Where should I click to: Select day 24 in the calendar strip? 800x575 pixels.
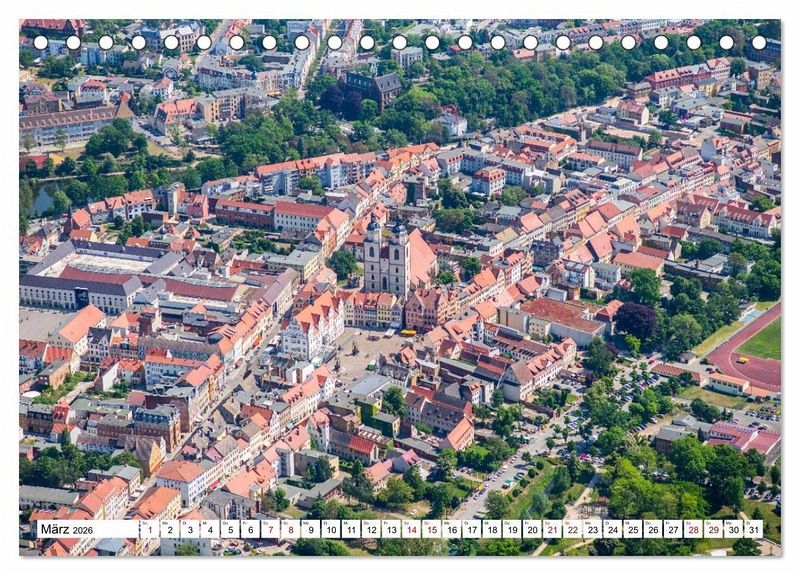pos(613,529)
